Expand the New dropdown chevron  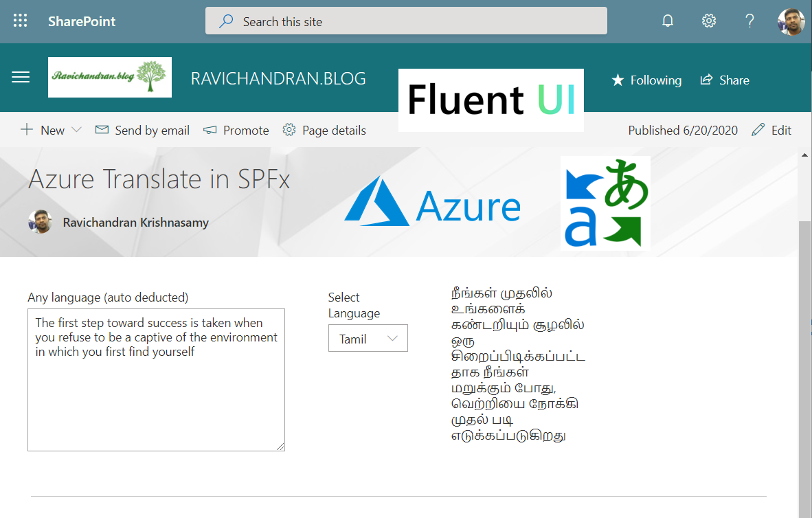click(x=76, y=130)
